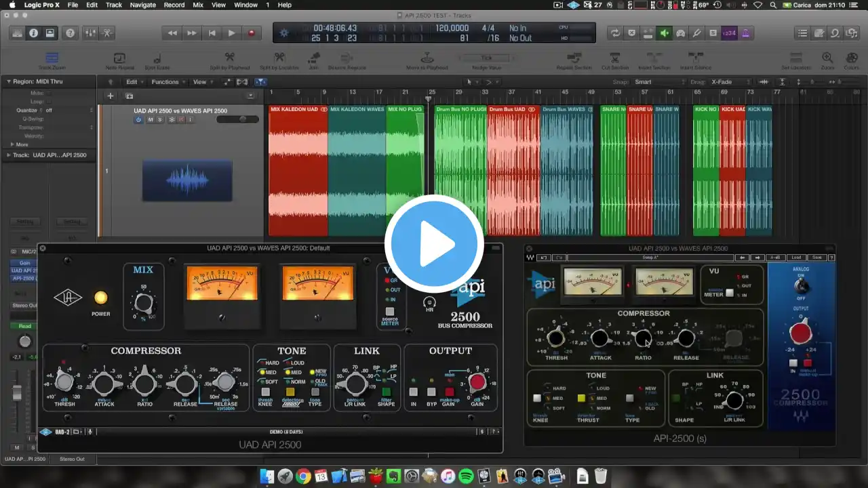This screenshot has height=488, width=868.
Task: Open Editors scissors button in control bar
Action: [x=108, y=33]
